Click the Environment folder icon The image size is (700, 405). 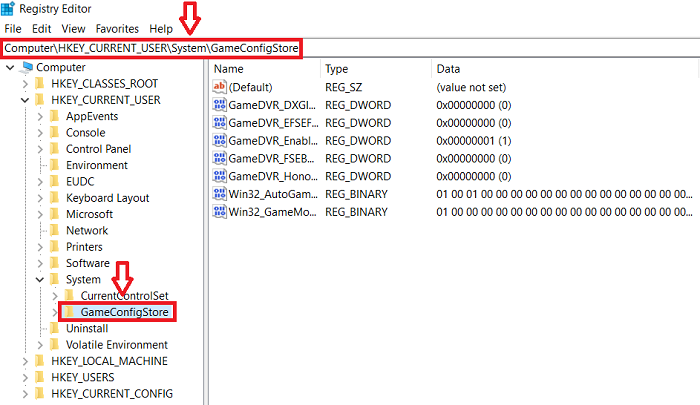click(54, 165)
